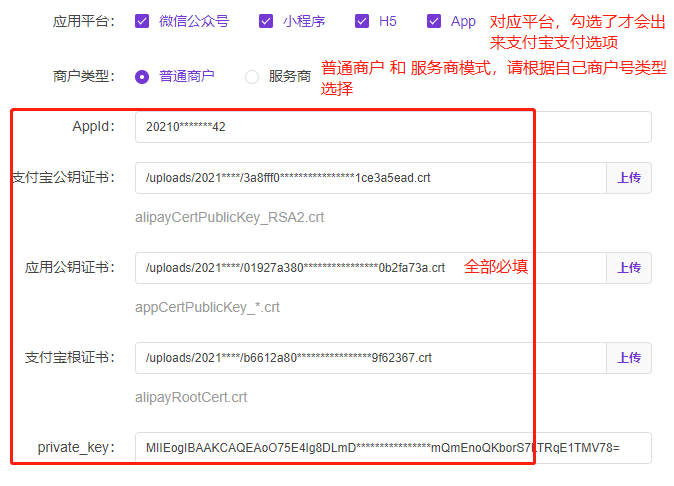Click the 应用公钥证书 path field
Screen dimensions: 674x486
coord(371,268)
